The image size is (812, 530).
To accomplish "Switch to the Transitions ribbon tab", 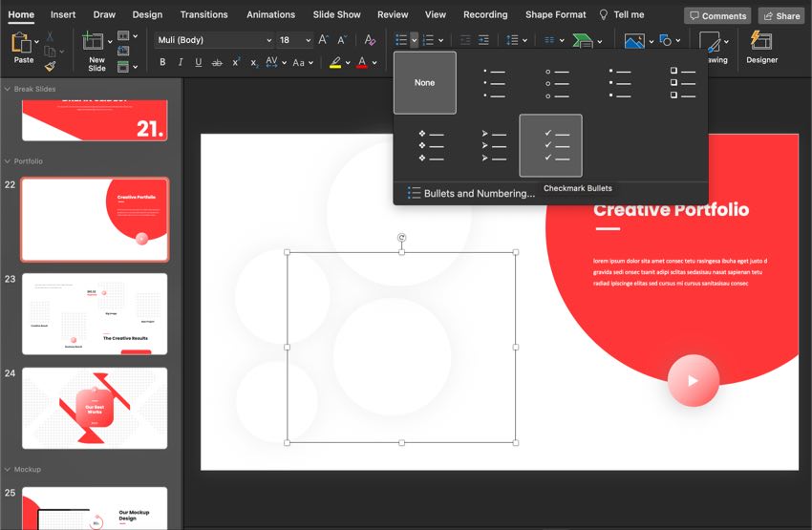I will 203,15.
